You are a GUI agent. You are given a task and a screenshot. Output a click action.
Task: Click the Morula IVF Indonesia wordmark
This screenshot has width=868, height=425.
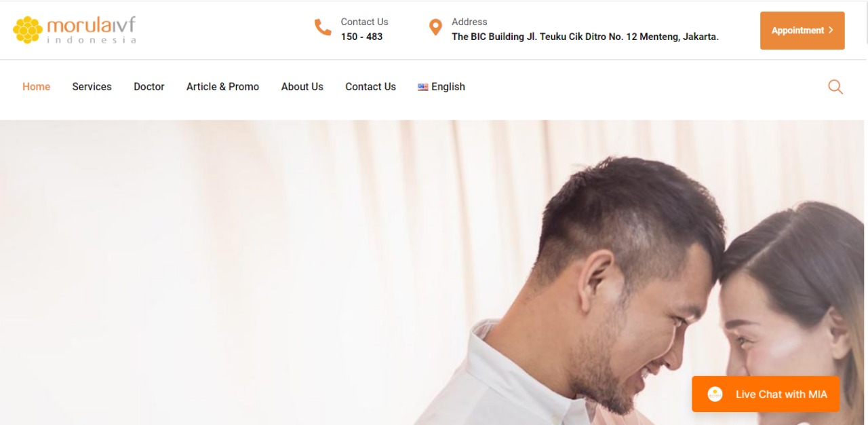point(91,30)
